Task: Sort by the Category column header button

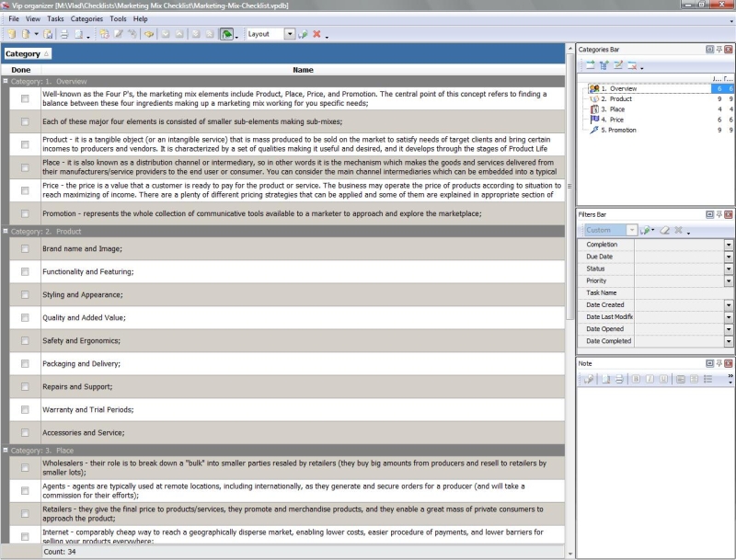Action: 28,54
